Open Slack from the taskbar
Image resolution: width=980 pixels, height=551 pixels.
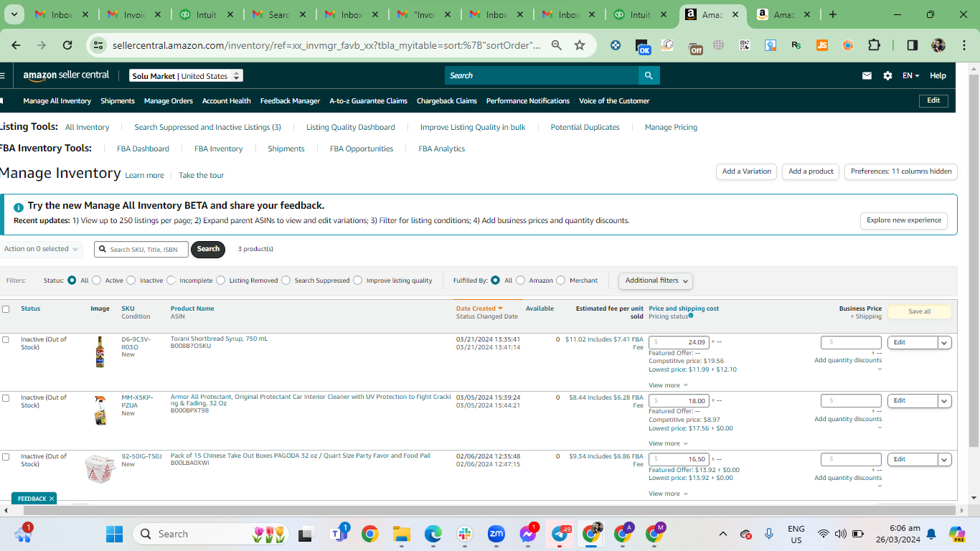[x=464, y=534]
